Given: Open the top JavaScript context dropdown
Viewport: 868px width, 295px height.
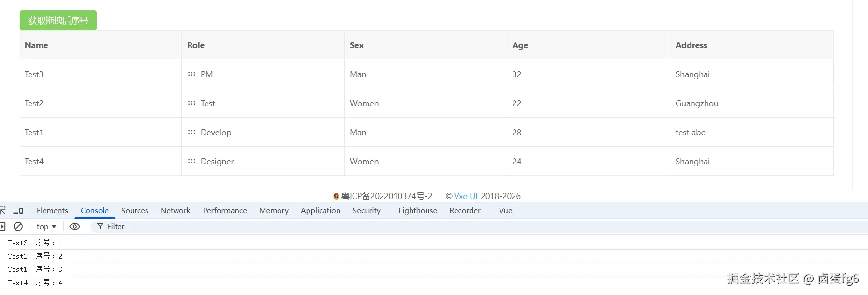Looking at the screenshot, I should coord(46,226).
